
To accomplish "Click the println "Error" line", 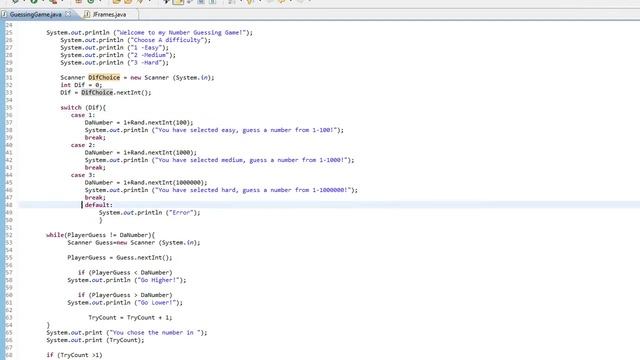I will click(x=149, y=212).
